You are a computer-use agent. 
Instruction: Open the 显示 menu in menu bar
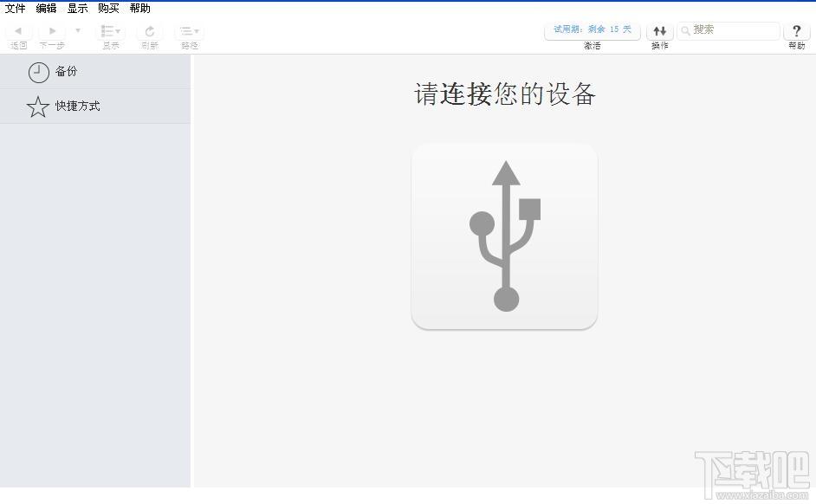(78, 9)
